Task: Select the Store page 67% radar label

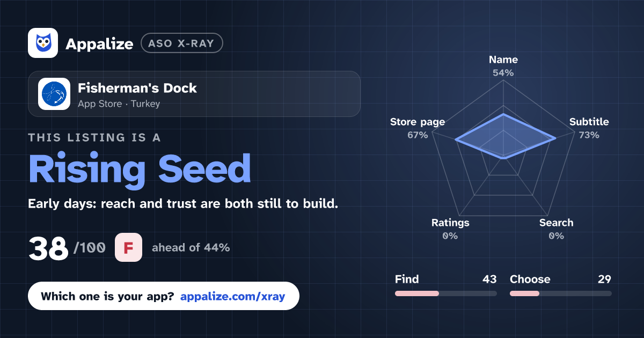Action: click(418, 128)
